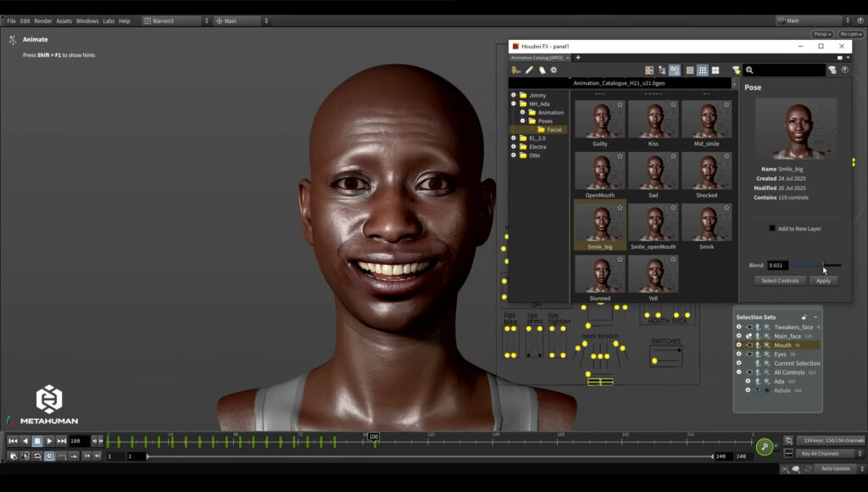This screenshot has height=492, width=868.
Task: Switch catalog to large thumbnail view
Action: click(715, 70)
